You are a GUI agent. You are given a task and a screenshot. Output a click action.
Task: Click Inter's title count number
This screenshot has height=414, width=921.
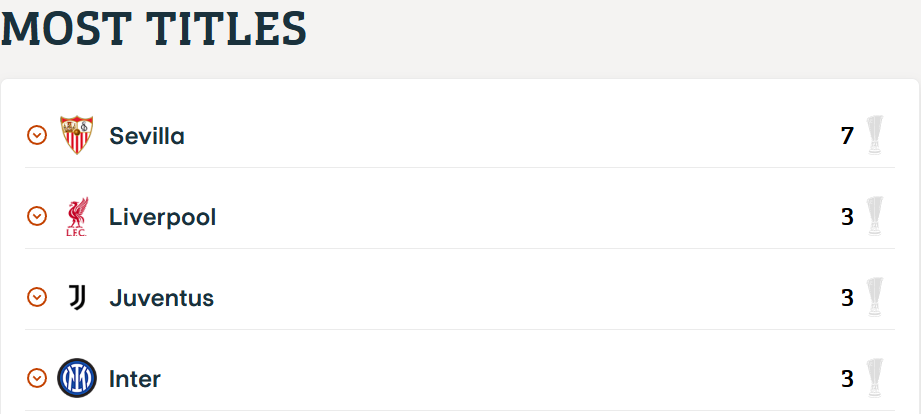[847, 379]
